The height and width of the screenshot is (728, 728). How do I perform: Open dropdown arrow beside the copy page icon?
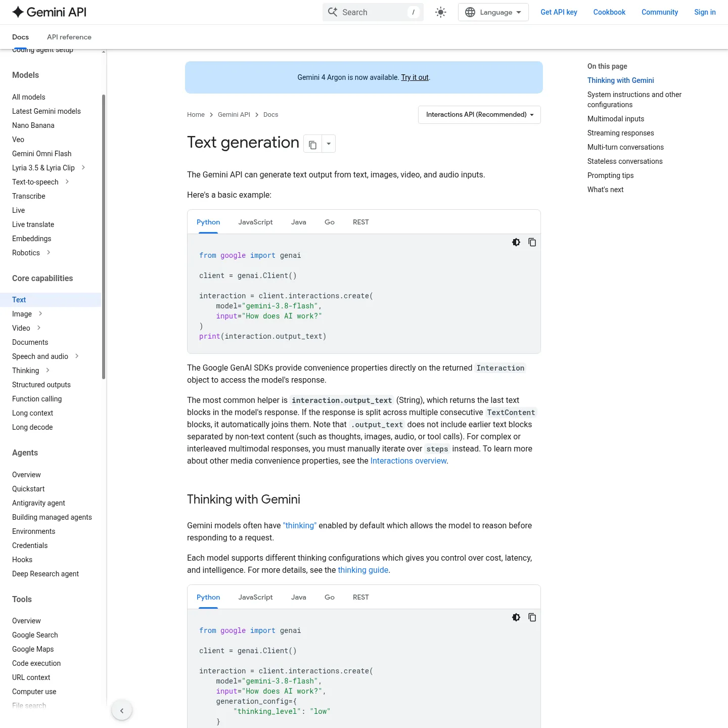tap(329, 144)
